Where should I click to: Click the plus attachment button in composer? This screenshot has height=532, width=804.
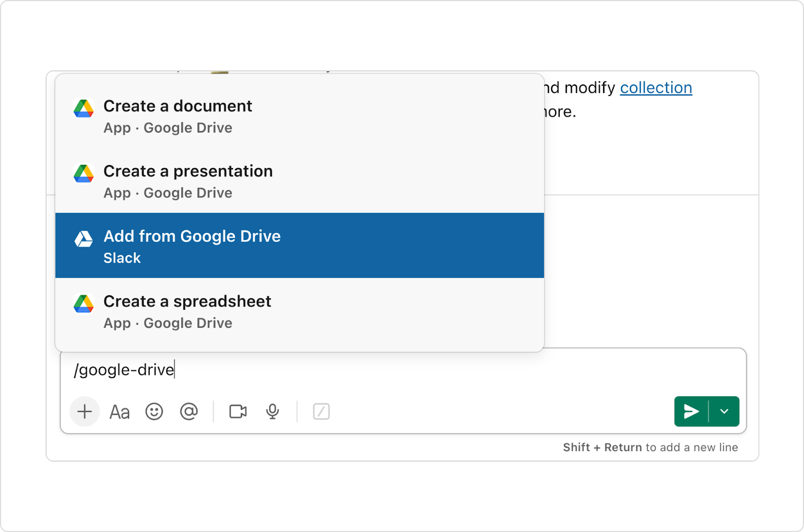[x=84, y=411]
